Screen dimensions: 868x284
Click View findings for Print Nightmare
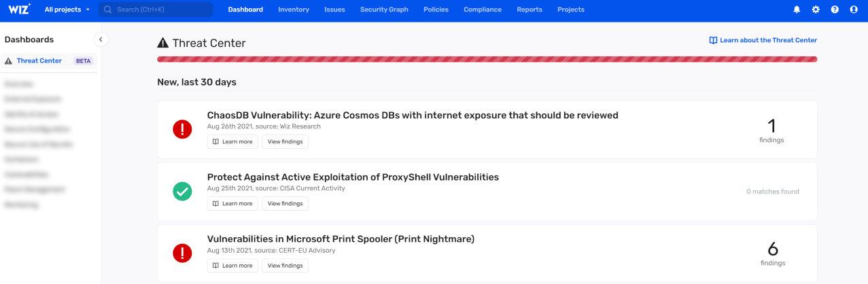[285, 265]
